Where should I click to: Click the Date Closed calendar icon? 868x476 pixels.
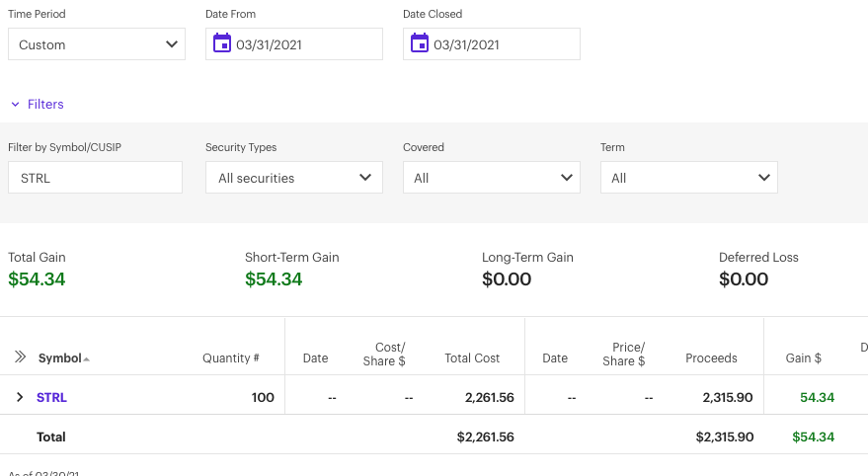point(420,43)
